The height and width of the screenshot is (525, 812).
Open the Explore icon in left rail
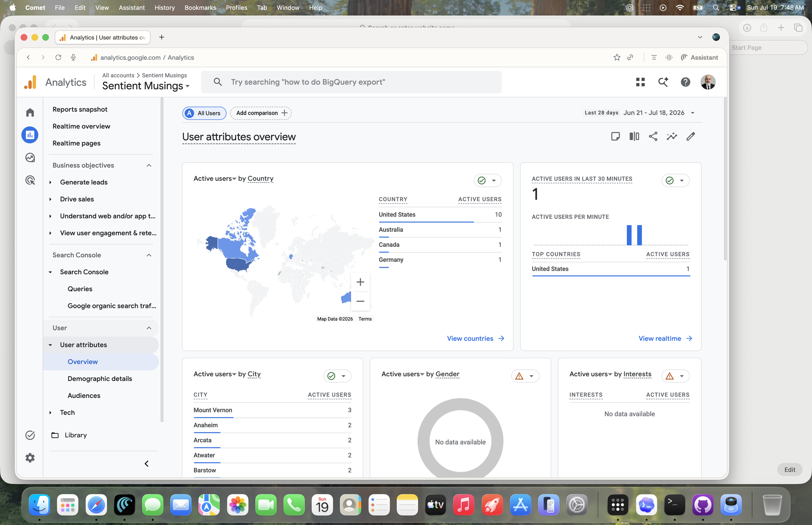[x=30, y=158]
